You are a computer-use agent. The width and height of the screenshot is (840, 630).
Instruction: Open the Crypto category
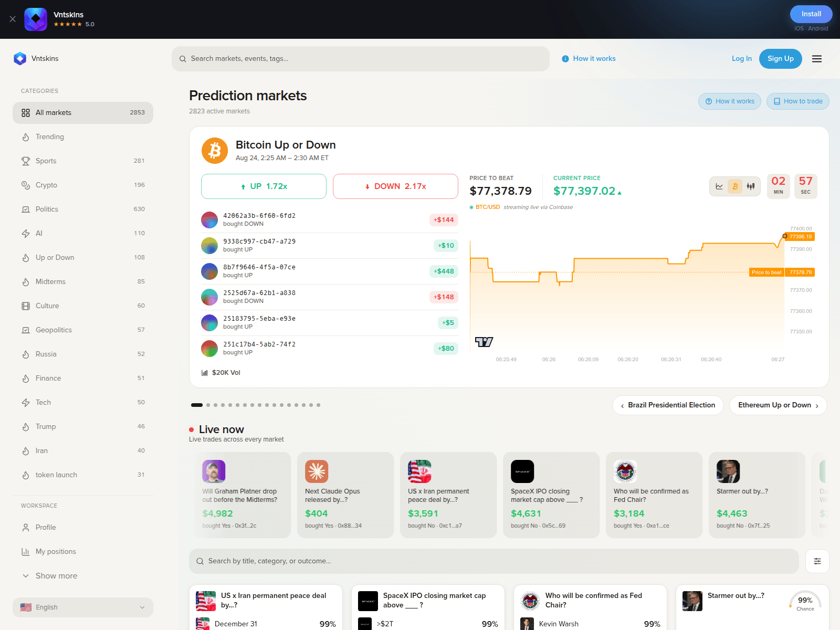[x=83, y=185]
